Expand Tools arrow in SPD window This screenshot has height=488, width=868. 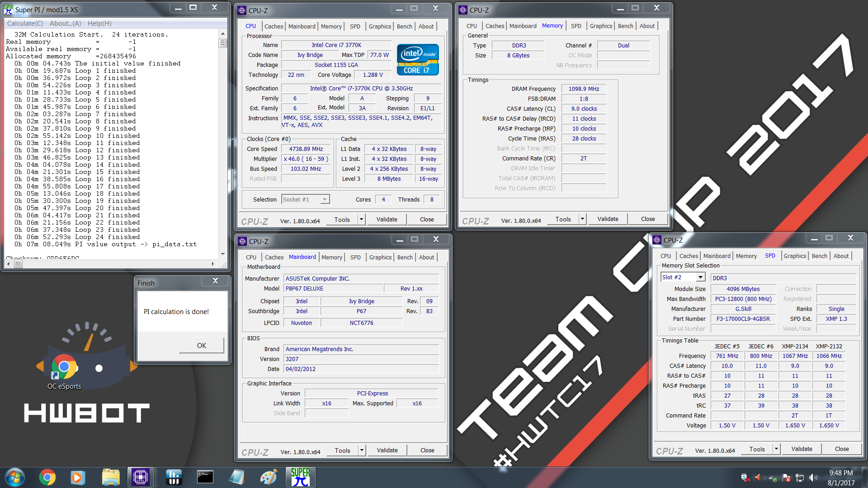[x=776, y=449]
